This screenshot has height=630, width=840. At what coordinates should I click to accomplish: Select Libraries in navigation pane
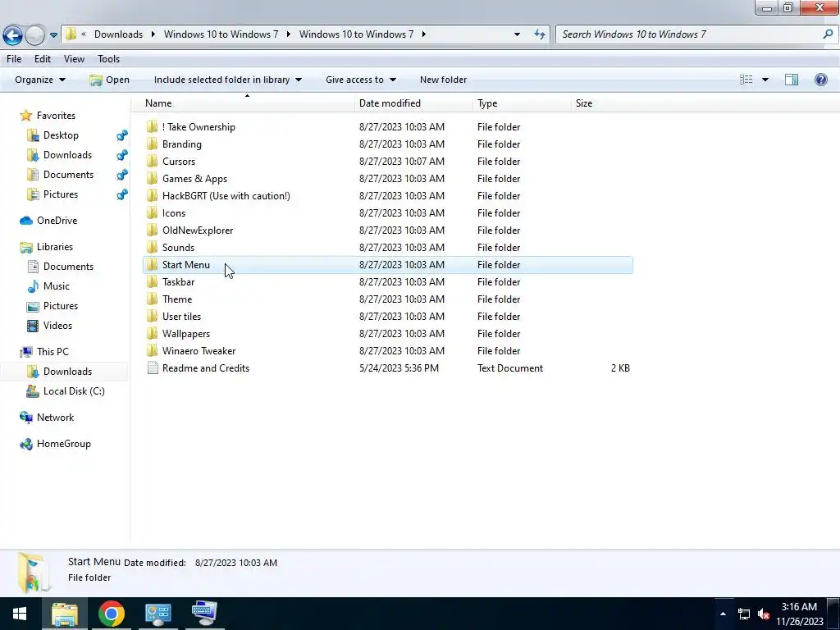tap(55, 247)
